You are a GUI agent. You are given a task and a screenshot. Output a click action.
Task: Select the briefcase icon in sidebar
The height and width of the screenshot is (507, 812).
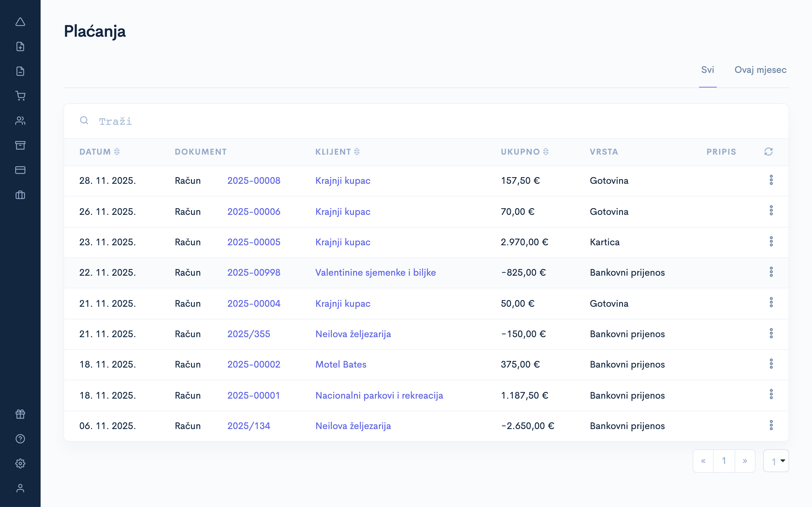(20, 195)
